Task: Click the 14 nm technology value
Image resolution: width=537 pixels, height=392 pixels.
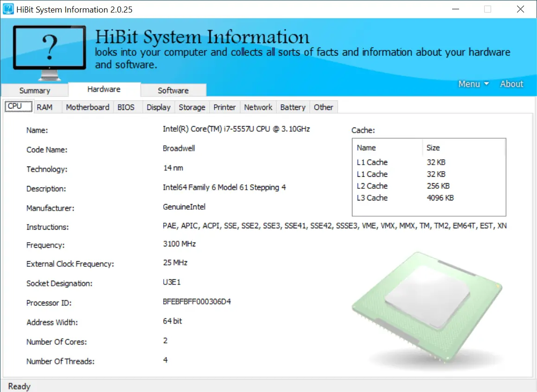Action: (x=173, y=168)
